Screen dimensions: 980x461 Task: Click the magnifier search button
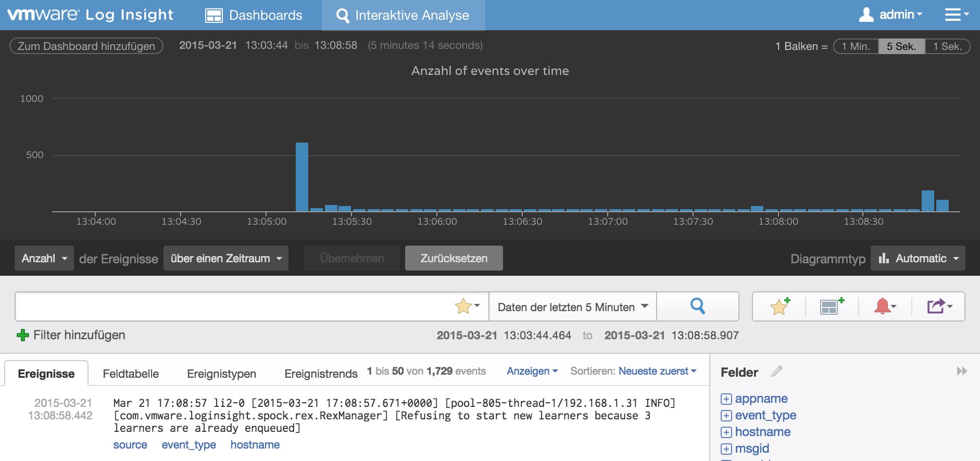(x=697, y=306)
